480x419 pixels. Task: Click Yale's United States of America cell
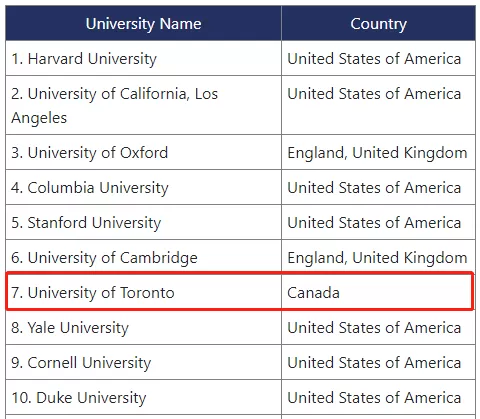[378, 327]
